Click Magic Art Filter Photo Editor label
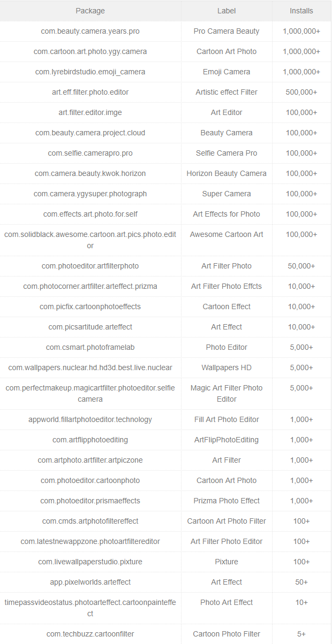The image size is (332, 644). point(227,393)
